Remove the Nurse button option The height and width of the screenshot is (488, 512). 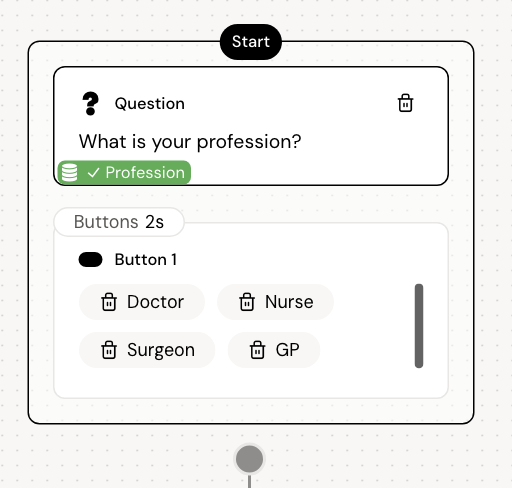(247, 302)
